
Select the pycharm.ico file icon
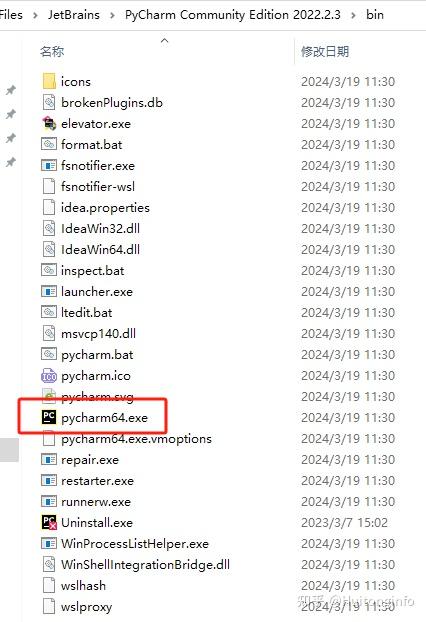click(x=49, y=375)
